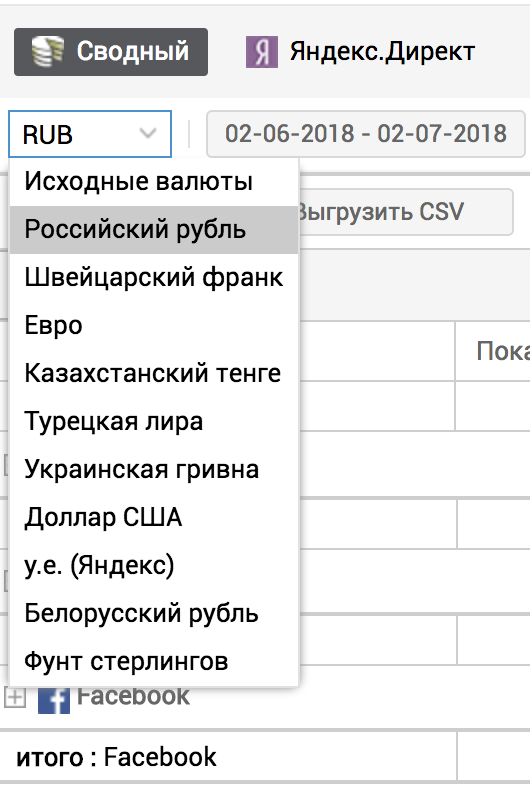Switch to the Яндекс.Директ tab

[360, 52]
